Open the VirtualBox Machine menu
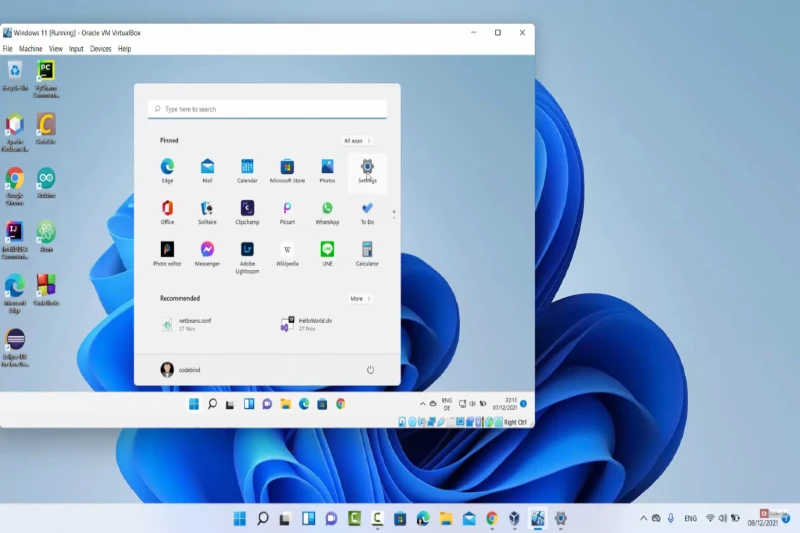 tap(31, 49)
